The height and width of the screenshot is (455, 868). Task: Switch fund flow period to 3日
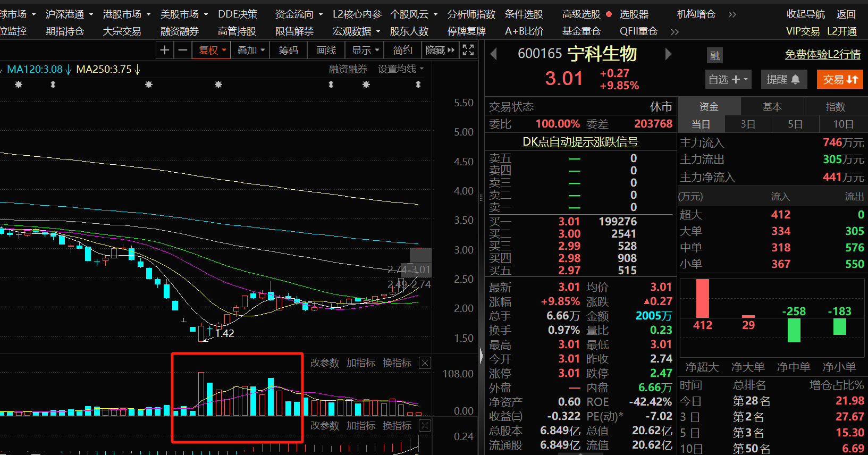coord(748,124)
